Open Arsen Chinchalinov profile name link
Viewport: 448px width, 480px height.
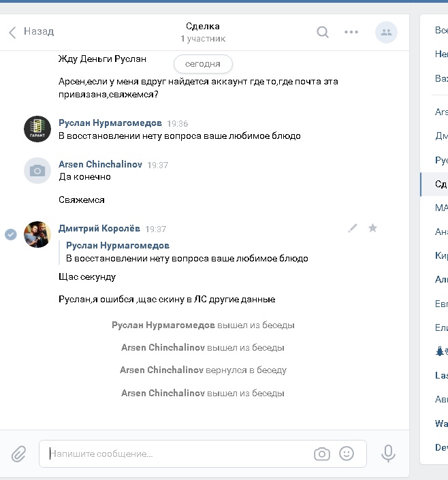pyautogui.click(x=101, y=164)
